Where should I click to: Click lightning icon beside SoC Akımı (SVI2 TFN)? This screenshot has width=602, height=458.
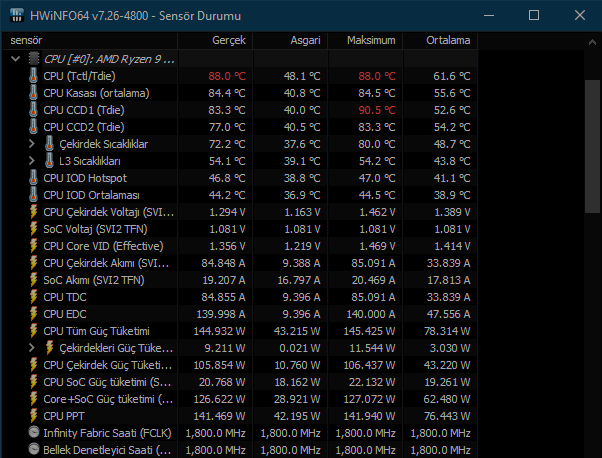34,280
